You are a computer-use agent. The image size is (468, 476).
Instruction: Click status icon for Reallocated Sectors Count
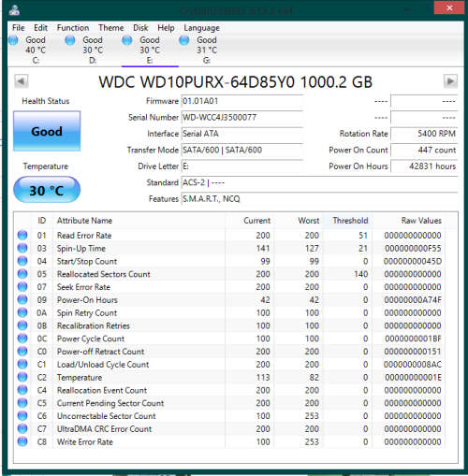[22, 274]
